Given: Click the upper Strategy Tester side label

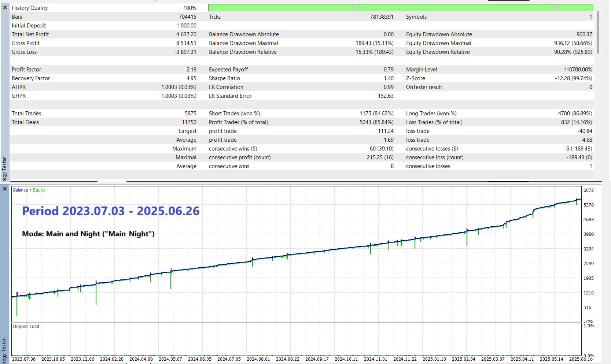Looking at the screenshot, I should click(x=4, y=169).
